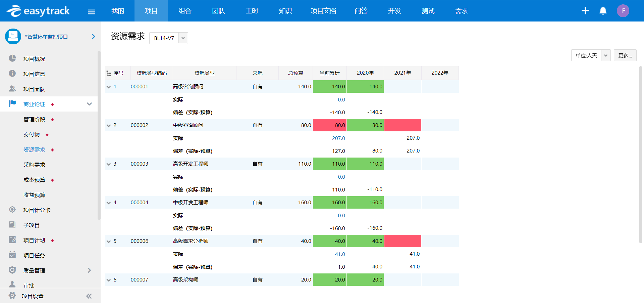This screenshot has width=644, height=303.
Task: Click the project scorecard icon
Action: point(12,210)
